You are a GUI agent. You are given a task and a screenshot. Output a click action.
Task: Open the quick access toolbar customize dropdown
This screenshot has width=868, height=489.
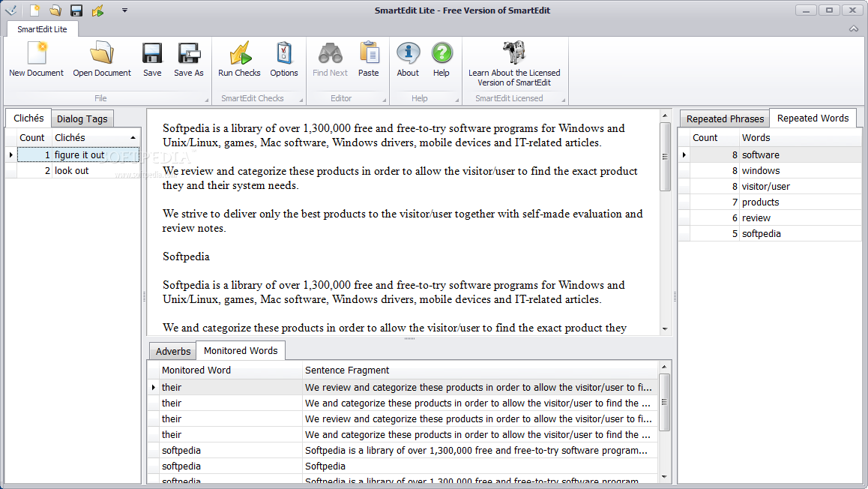pyautogui.click(x=124, y=10)
